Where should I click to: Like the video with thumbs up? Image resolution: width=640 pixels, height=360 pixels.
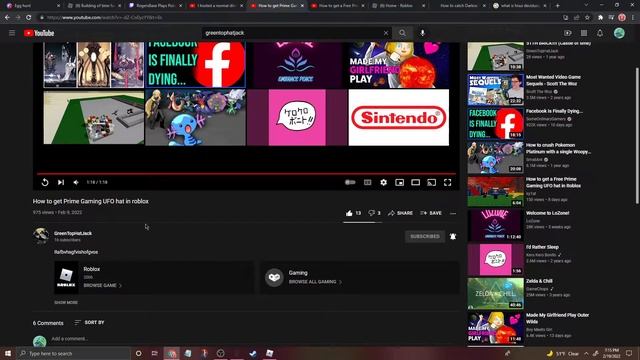[353, 213]
